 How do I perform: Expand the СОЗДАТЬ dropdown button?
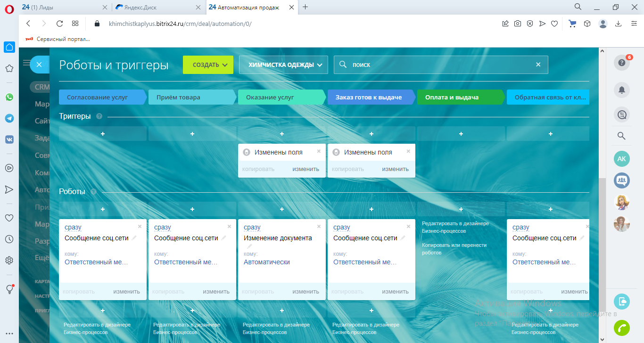pos(208,65)
